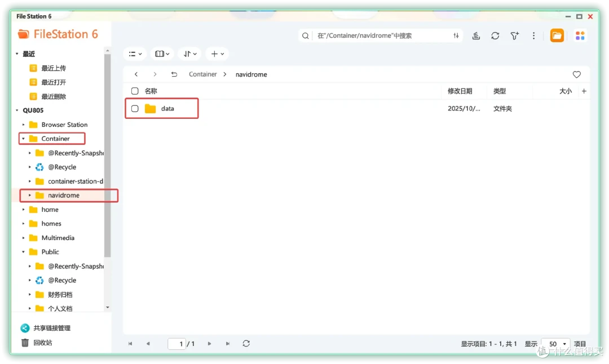Open background tasks stack icon
This screenshot has width=609, height=364.
point(476,35)
